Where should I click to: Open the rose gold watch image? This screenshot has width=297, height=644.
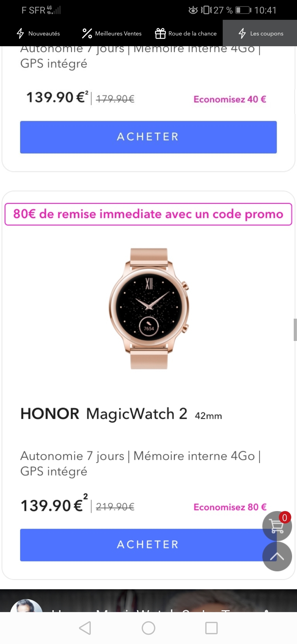point(149,308)
